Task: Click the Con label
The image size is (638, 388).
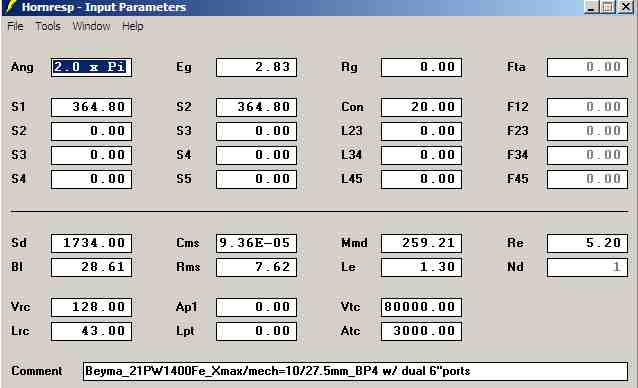Action: pyautogui.click(x=352, y=107)
